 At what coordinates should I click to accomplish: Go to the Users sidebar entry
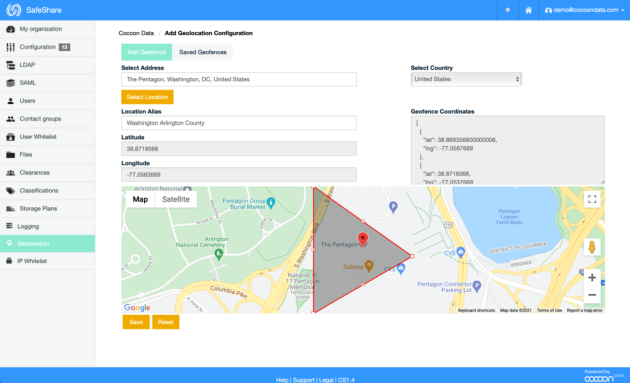tap(47, 101)
